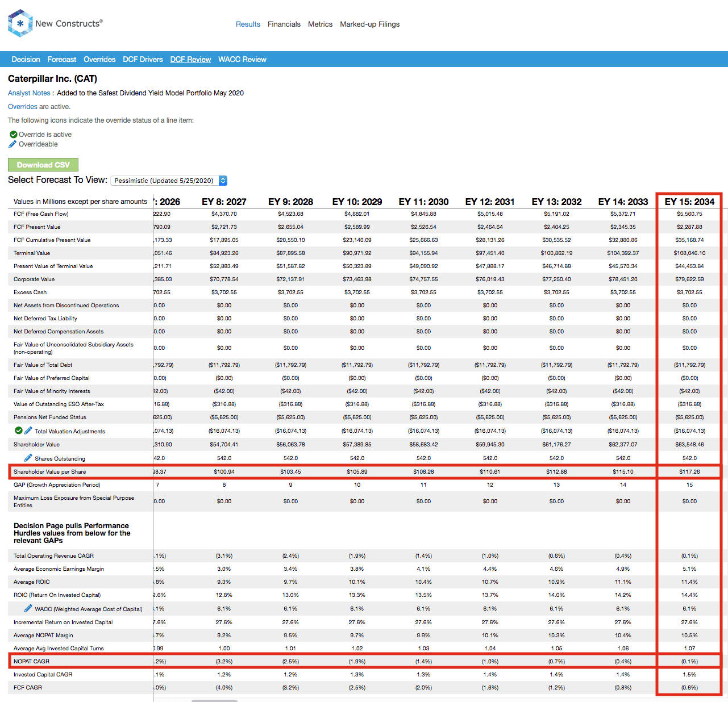Click the EY 12: 2031 column header
Viewport: 728px width, 702px height.
(x=490, y=202)
